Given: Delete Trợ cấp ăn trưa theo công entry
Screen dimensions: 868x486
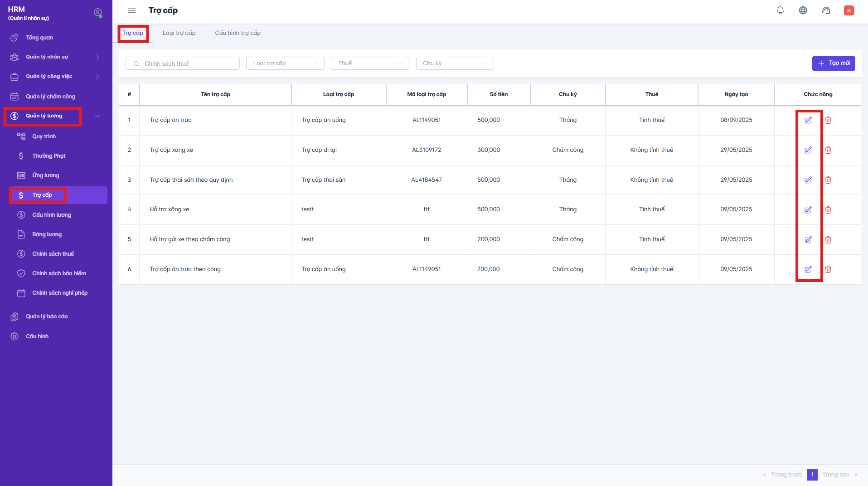Looking at the screenshot, I should 828,269.
